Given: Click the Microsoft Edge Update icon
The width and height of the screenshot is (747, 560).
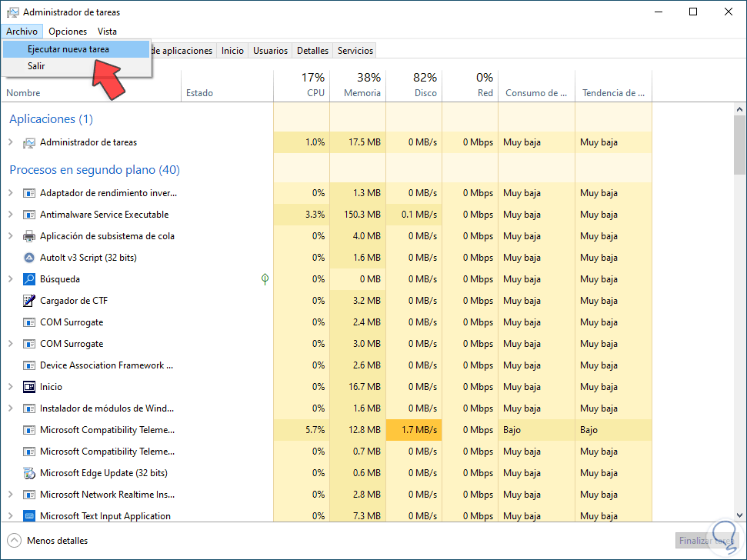Looking at the screenshot, I should pos(29,473).
